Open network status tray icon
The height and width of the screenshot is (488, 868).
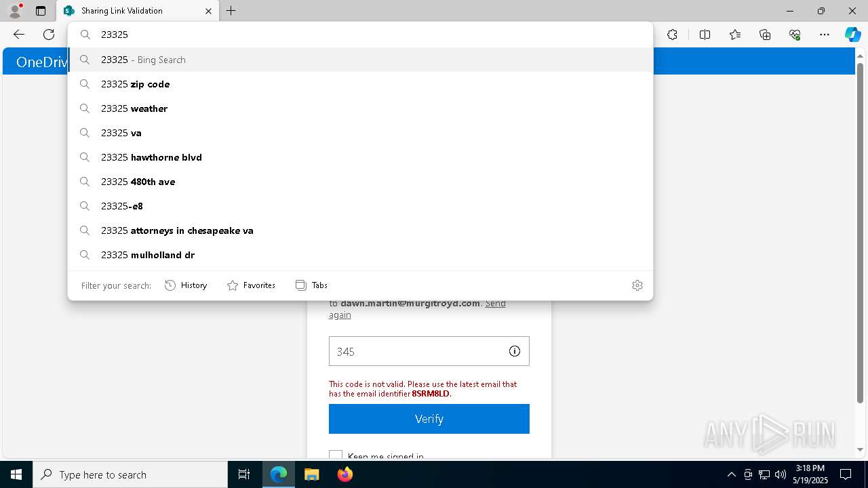click(764, 474)
